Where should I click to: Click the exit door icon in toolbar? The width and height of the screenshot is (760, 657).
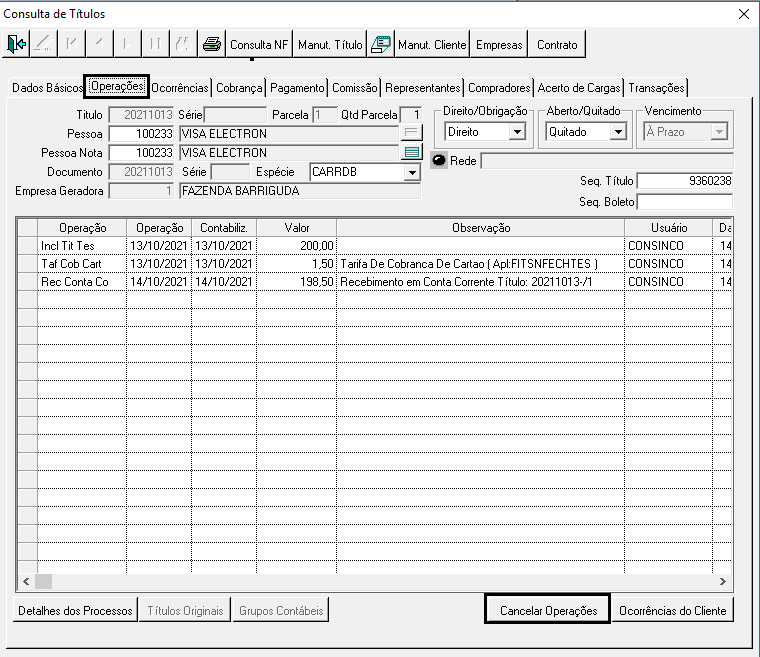(16, 44)
